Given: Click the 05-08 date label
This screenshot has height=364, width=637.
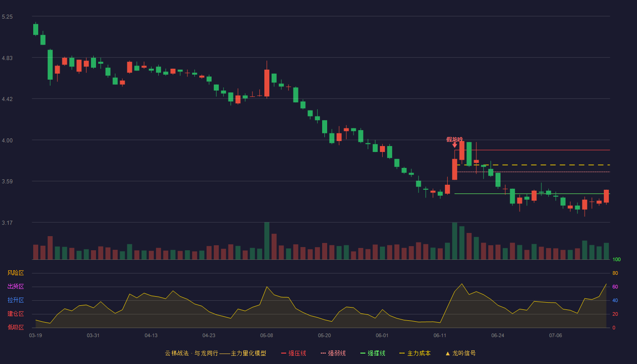Looking at the screenshot, I should point(267,335).
